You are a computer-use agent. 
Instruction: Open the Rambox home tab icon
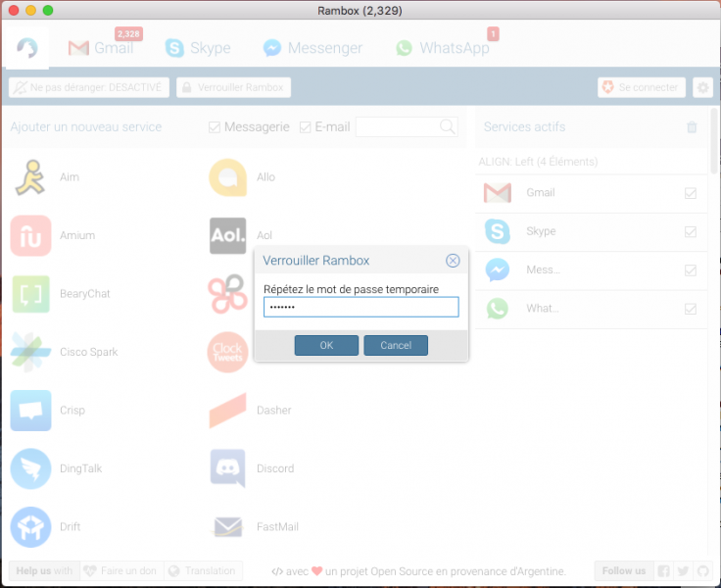point(26,48)
